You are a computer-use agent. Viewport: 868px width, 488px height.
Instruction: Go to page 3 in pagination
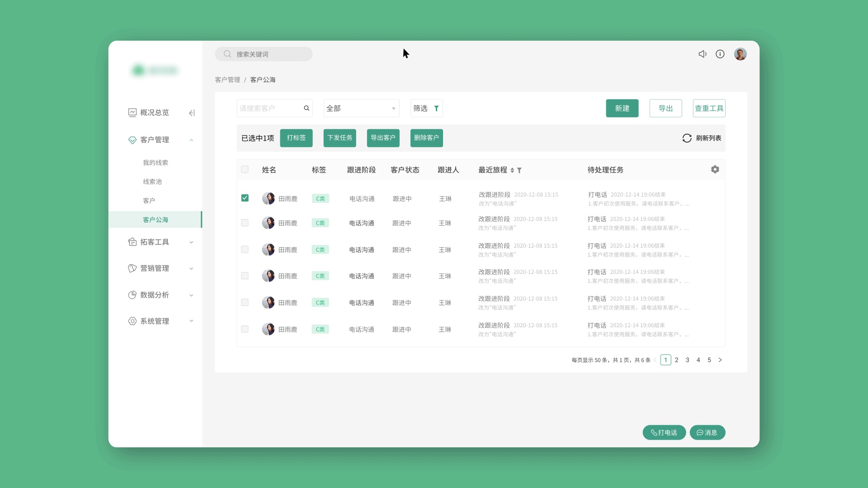[687, 360]
